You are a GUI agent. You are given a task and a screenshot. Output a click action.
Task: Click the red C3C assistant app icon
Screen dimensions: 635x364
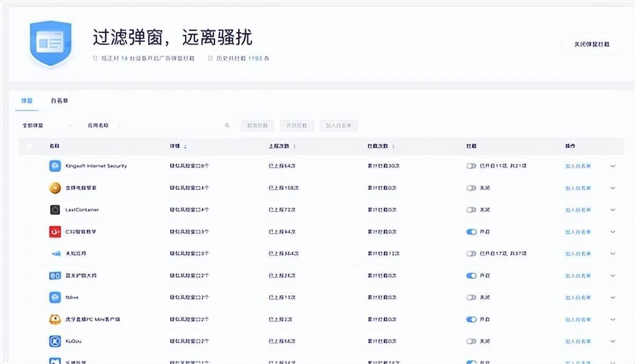click(x=55, y=231)
